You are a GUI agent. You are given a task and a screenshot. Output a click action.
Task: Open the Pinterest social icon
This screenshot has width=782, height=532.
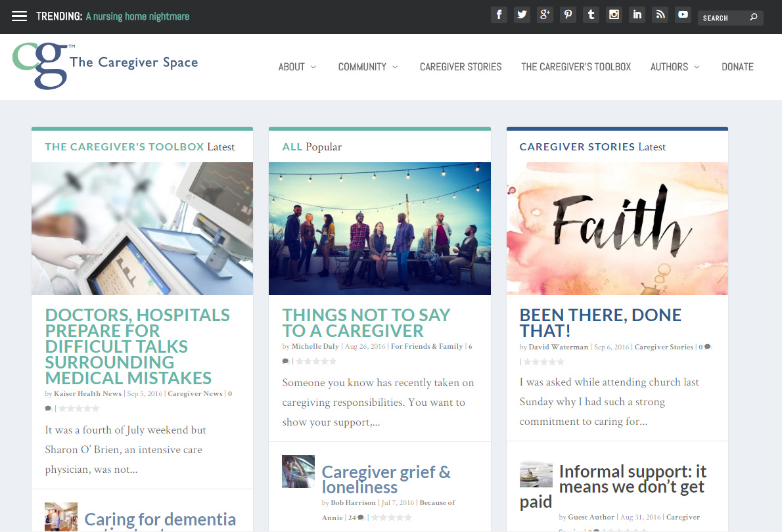(x=568, y=14)
